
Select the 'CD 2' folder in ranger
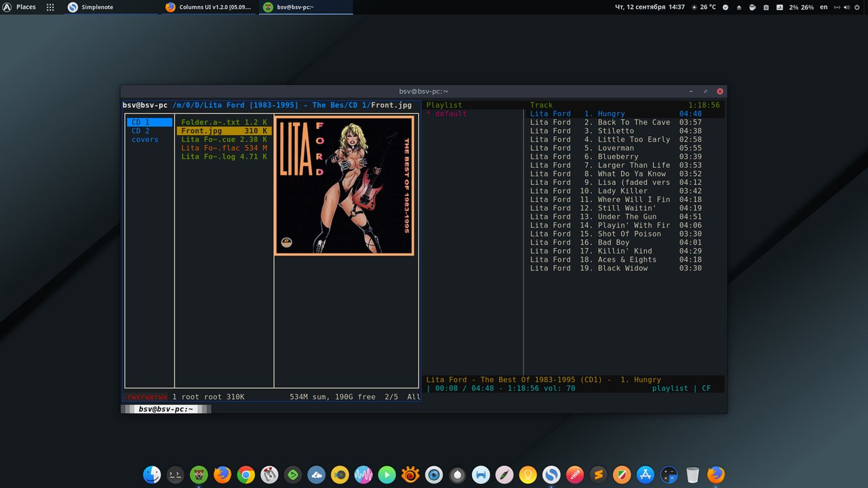[140, 131]
